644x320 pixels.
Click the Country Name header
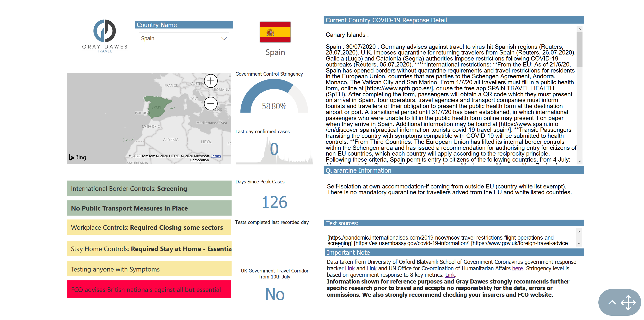point(184,25)
